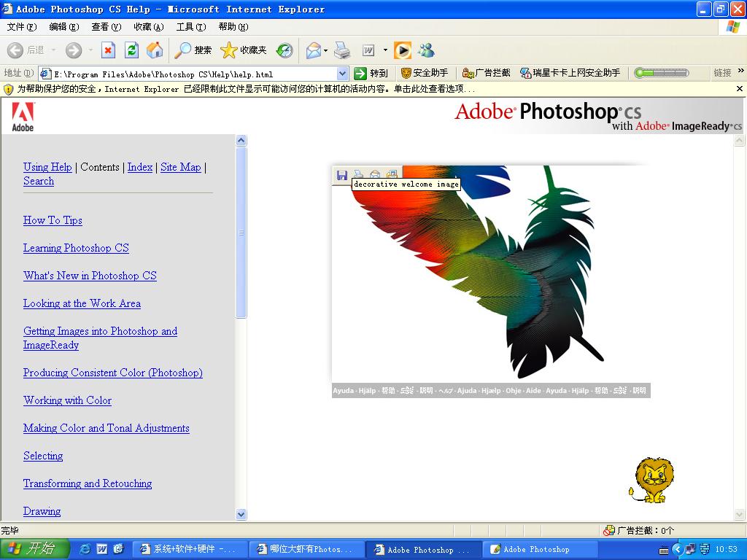Open Favorites (收藏夹) star button
Screen dimensions: 747x560
tap(244, 50)
